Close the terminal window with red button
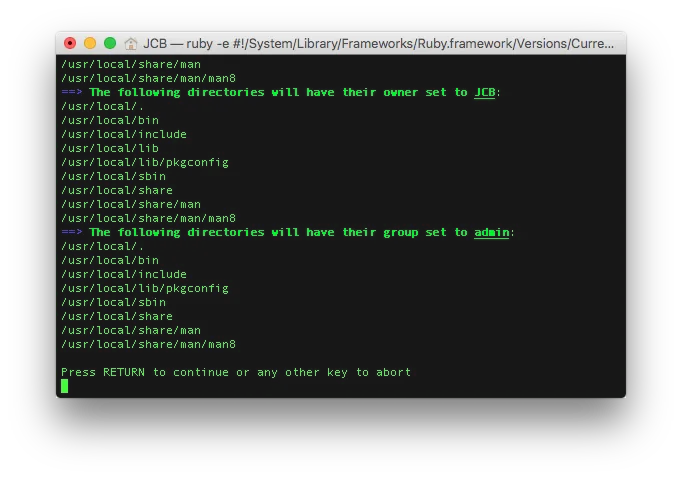Viewport: 682px width, 478px height. coord(70,43)
